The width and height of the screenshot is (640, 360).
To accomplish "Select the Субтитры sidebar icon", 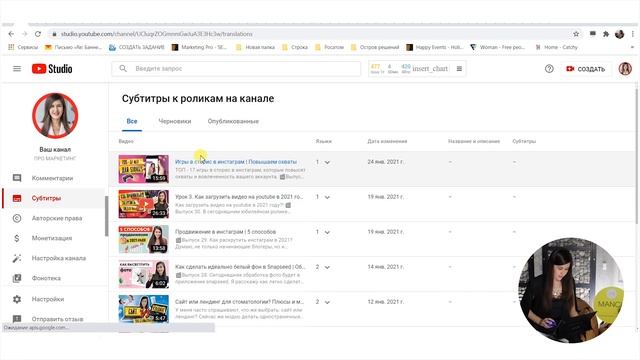I will pos(17,198).
